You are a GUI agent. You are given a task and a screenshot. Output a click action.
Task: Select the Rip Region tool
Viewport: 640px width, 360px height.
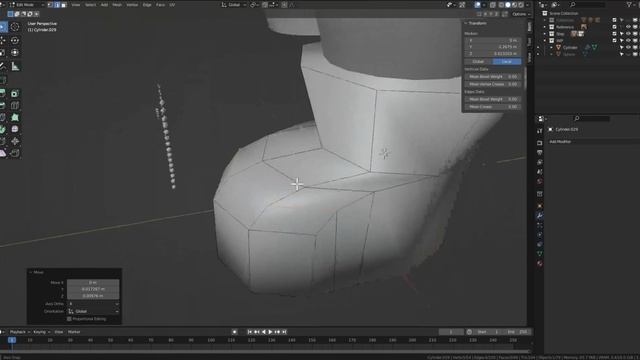tap(15, 153)
